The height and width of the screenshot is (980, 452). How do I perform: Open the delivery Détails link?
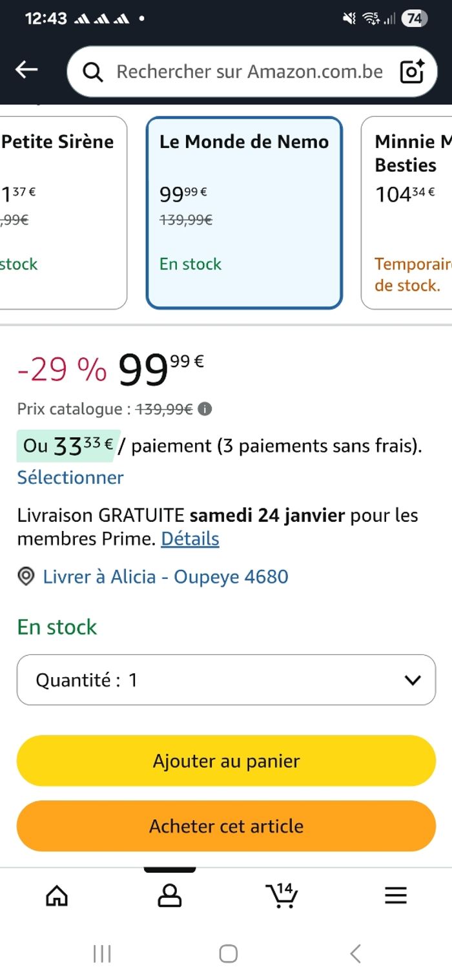(190, 539)
